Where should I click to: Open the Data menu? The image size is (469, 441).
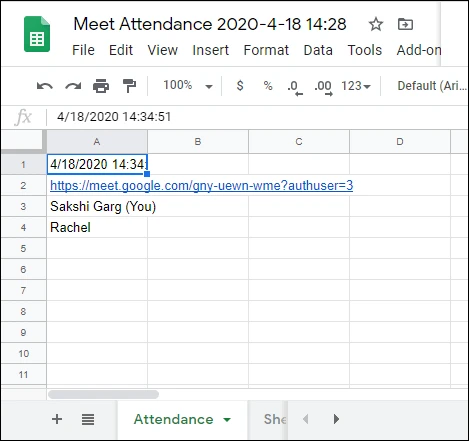[x=318, y=50]
